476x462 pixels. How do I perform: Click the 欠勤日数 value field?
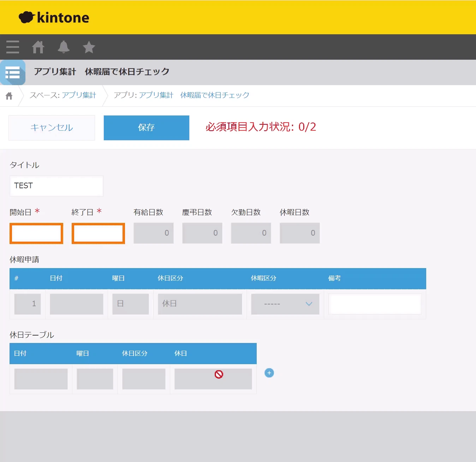click(x=251, y=233)
